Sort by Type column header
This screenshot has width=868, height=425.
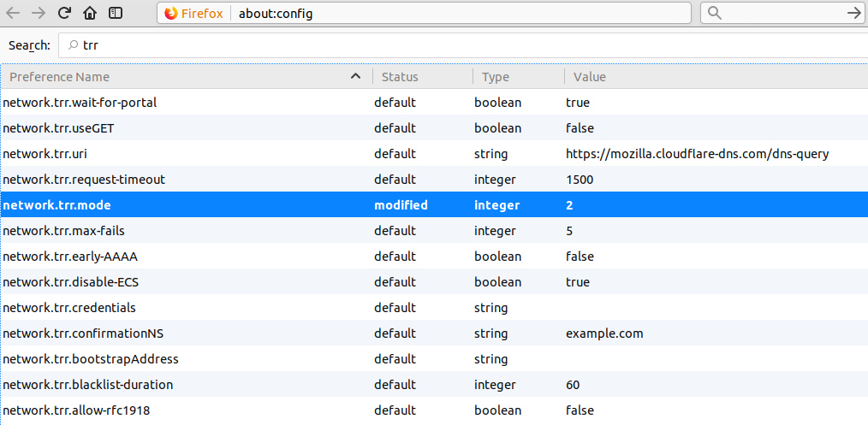click(x=518, y=77)
